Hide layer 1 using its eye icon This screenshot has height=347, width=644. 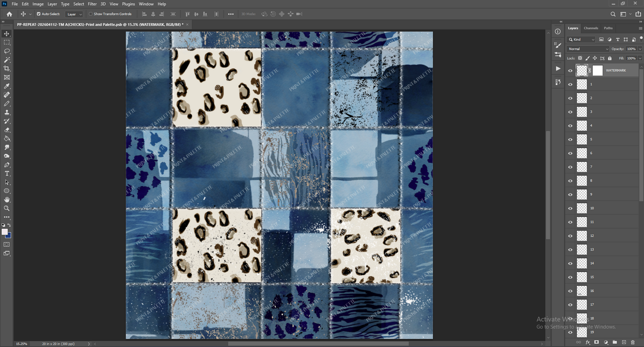point(570,84)
